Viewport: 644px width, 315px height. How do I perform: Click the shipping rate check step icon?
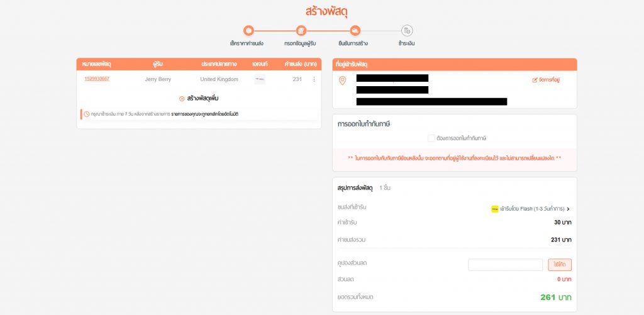tap(248, 31)
